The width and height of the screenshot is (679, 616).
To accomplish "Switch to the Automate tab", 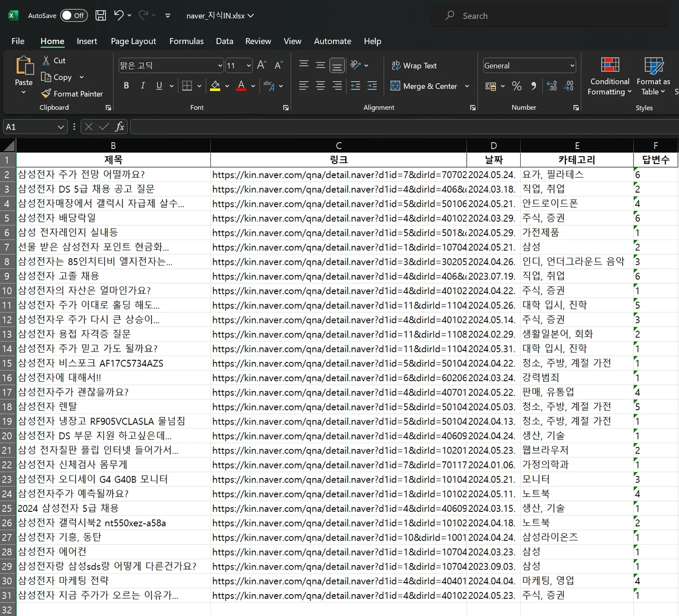I will click(x=333, y=41).
